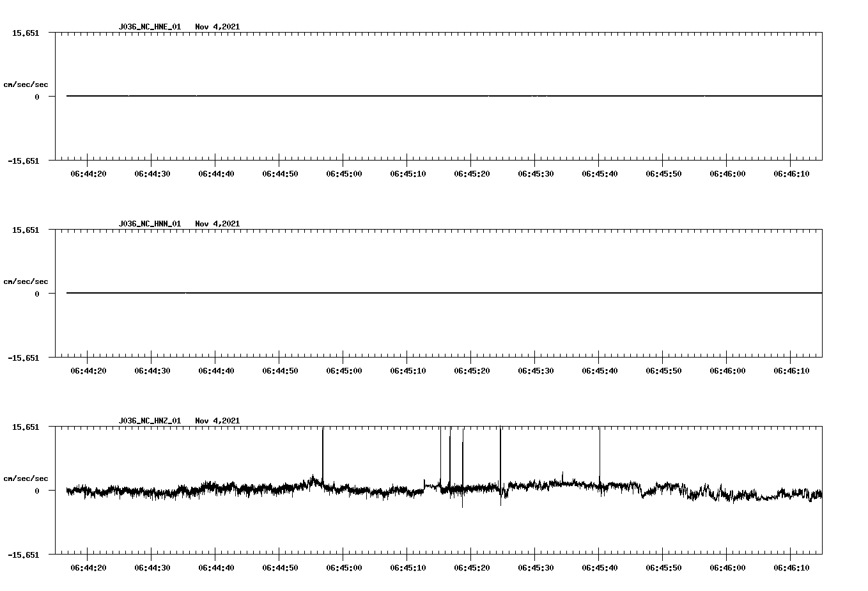
Task: Click the 06:45:40 time label under the HNE plot
Action: 600,174
